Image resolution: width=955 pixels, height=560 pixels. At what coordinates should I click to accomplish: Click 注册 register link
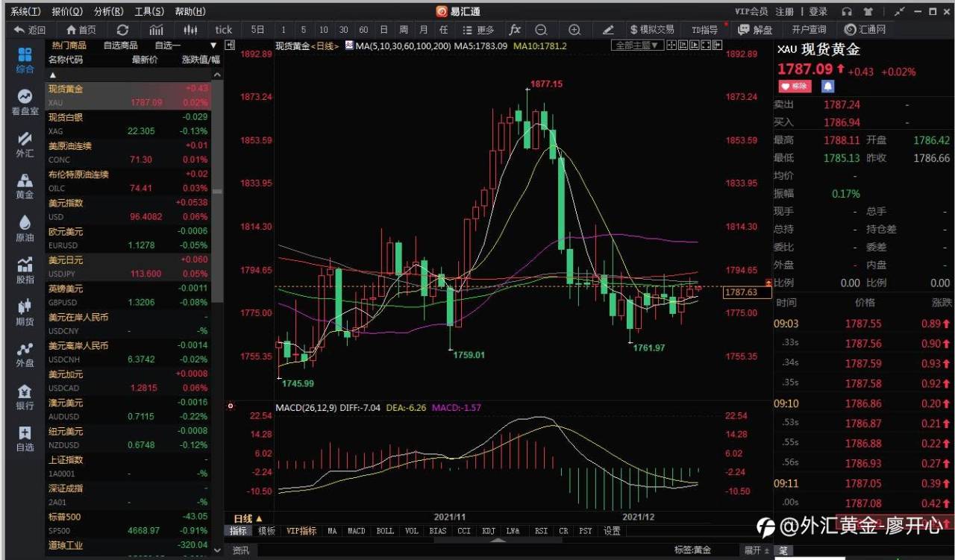pyautogui.click(x=784, y=11)
